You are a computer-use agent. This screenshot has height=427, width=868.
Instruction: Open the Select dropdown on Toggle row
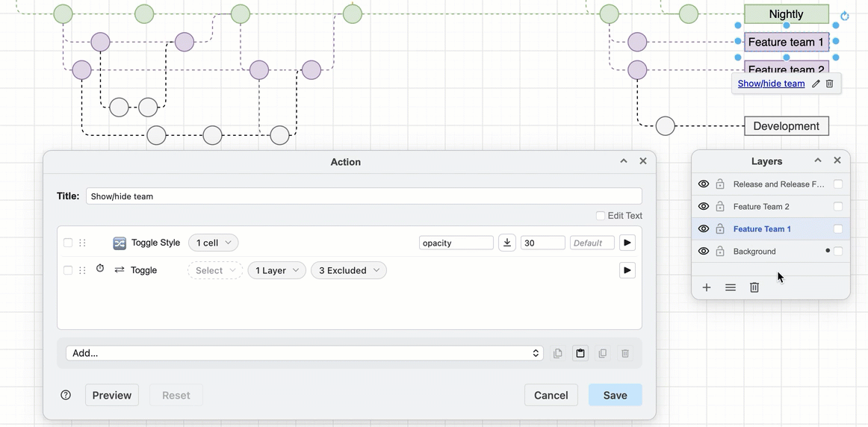point(215,270)
